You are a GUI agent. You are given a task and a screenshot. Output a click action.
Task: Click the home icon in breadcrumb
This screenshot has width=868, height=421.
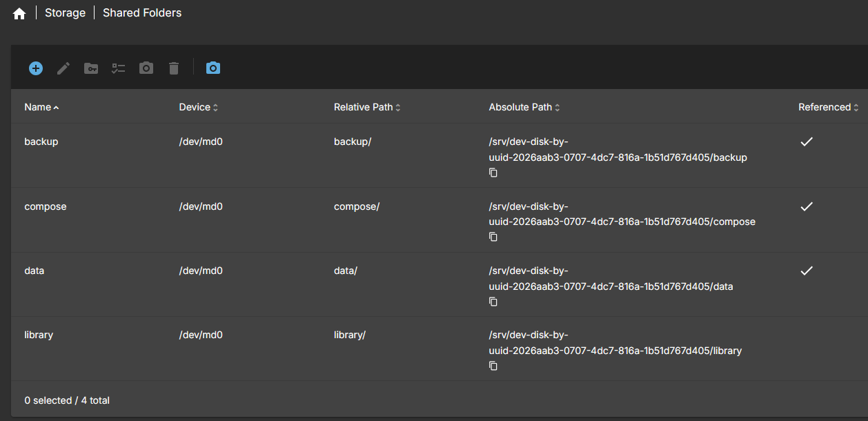coord(19,14)
